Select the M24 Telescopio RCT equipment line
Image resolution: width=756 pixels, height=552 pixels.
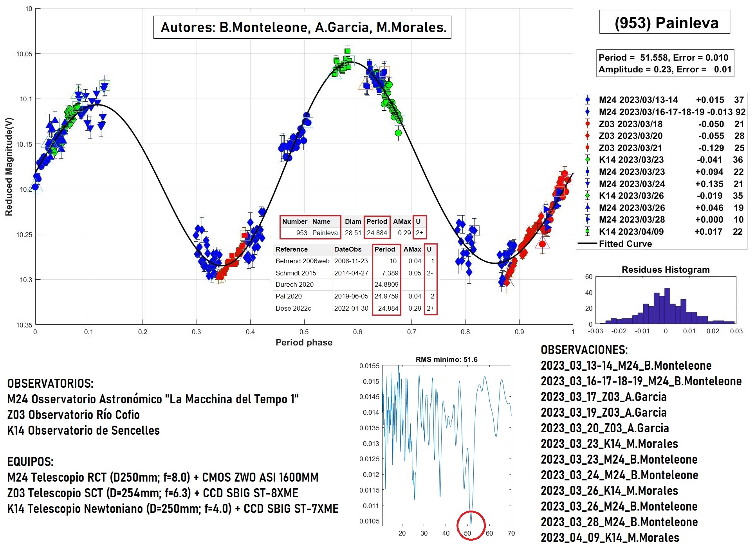pyautogui.click(x=162, y=477)
